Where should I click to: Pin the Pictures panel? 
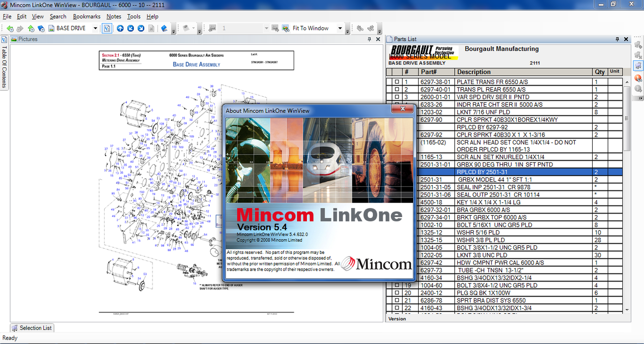[x=369, y=39]
